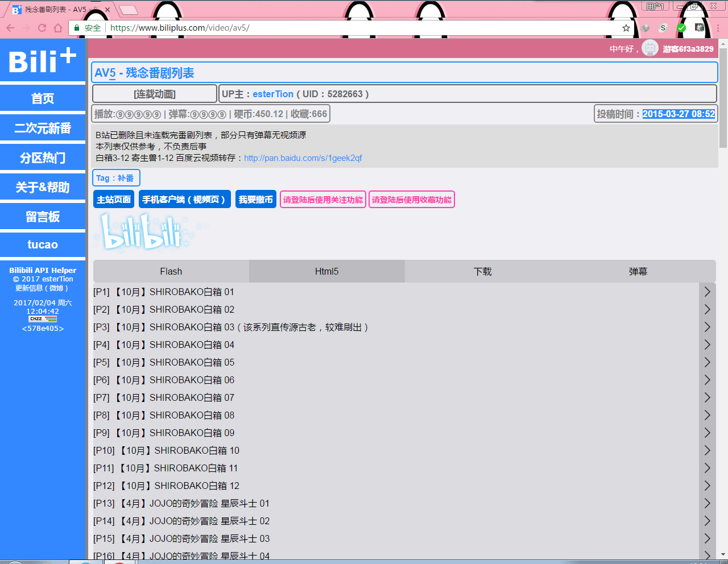Bookmark this page with the star icon
Screen dimensions: 728x564
point(626,27)
